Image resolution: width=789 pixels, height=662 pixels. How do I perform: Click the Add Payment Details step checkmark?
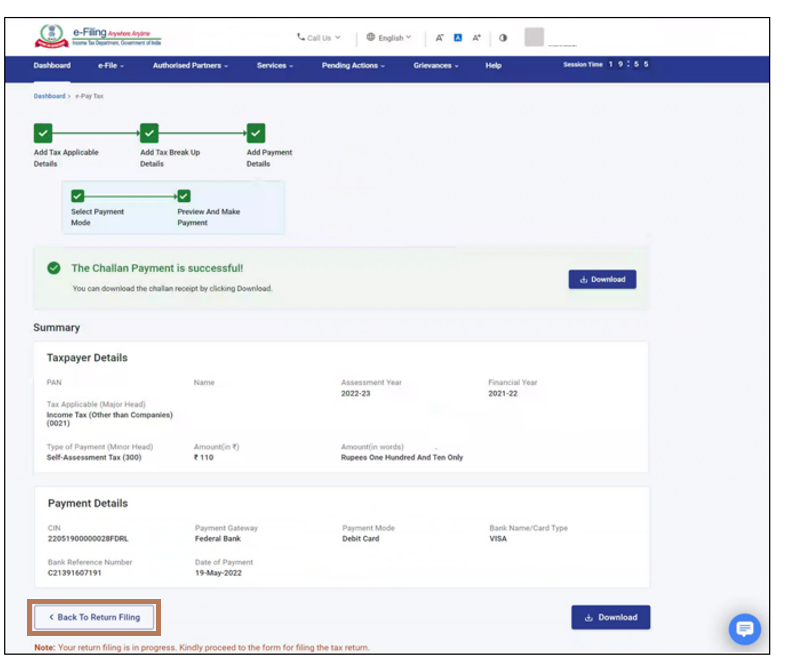[x=256, y=133]
